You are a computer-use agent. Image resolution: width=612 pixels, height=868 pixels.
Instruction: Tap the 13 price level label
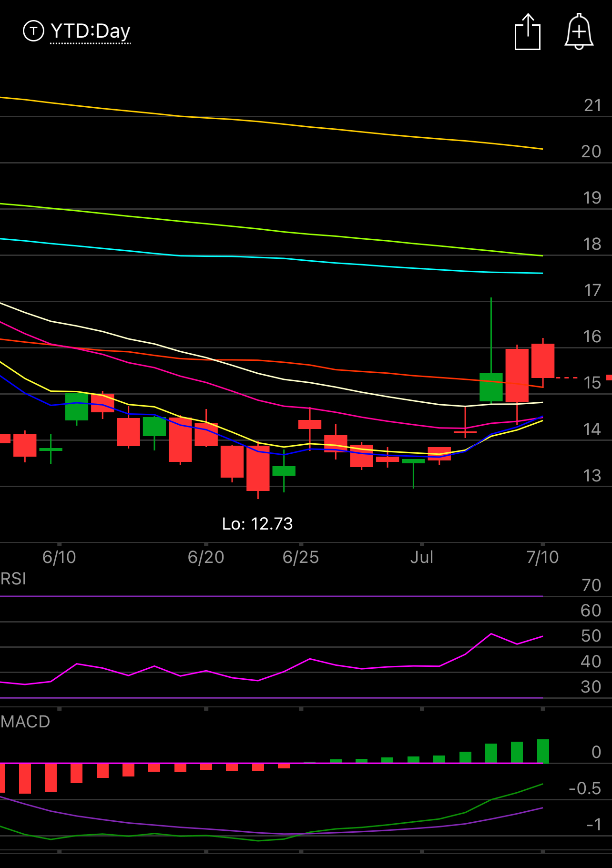(592, 476)
